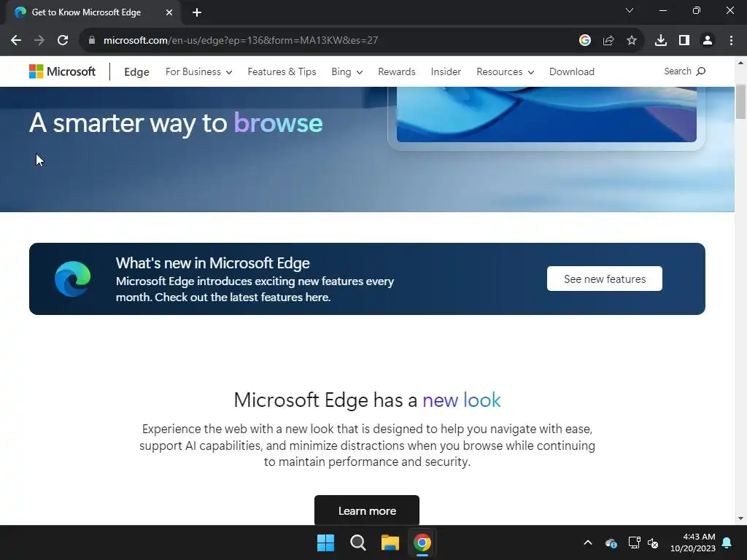Open the Chrome downloads icon

[x=661, y=41]
